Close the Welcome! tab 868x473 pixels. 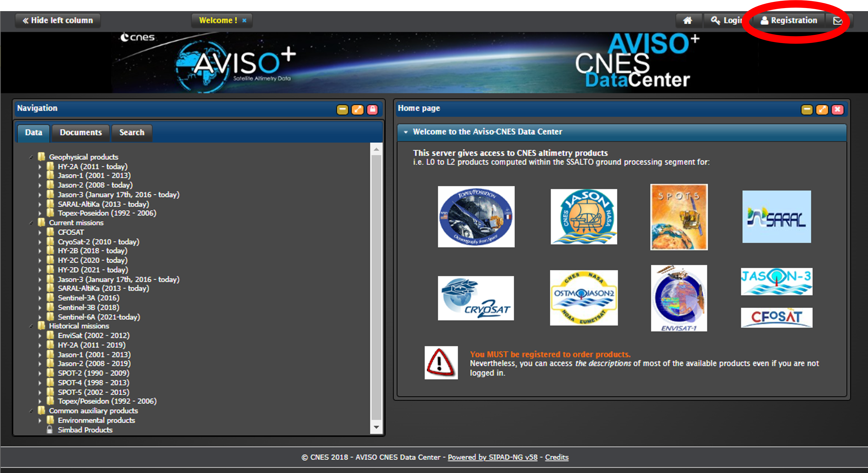click(x=244, y=21)
